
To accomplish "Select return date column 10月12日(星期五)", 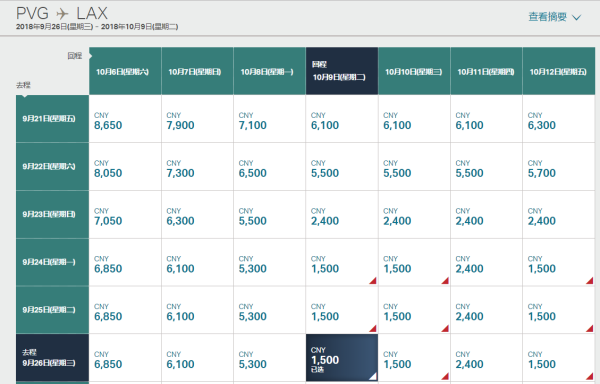I will 559,71.
